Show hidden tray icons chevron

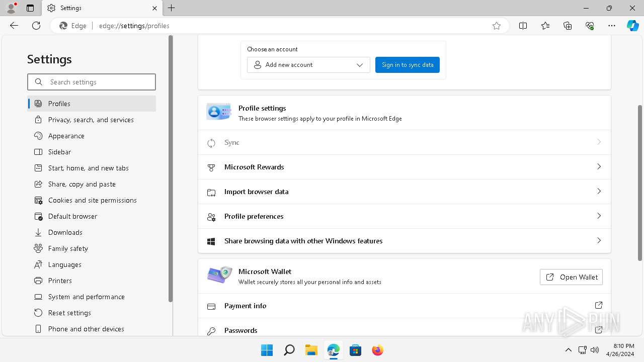coord(568,350)
